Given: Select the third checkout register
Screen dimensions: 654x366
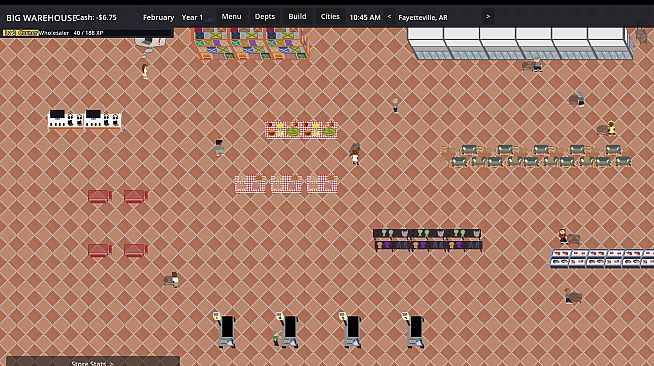Looking at the screenshot, I should pos(351,330).
